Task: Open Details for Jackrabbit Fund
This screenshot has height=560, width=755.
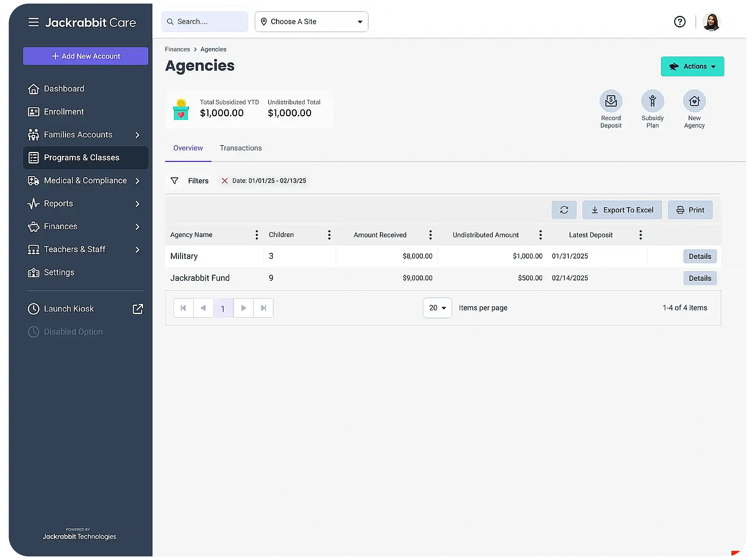Action: tap(700, 278)
